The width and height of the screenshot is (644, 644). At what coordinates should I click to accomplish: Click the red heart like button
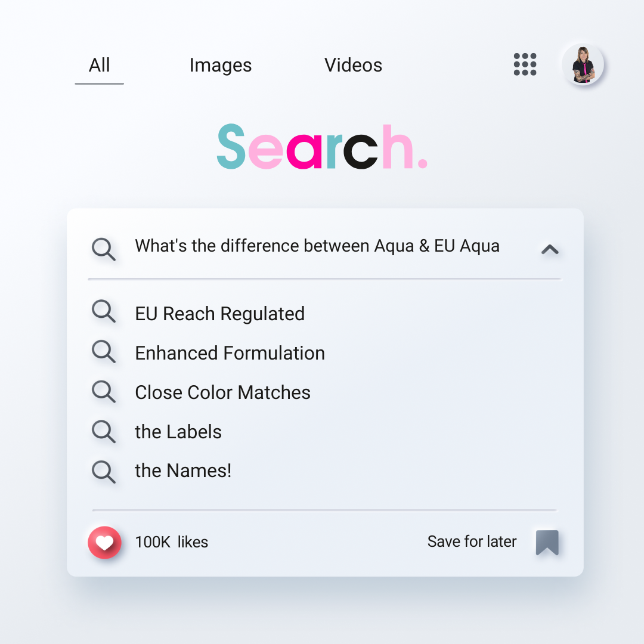click(x=104, y=543)
